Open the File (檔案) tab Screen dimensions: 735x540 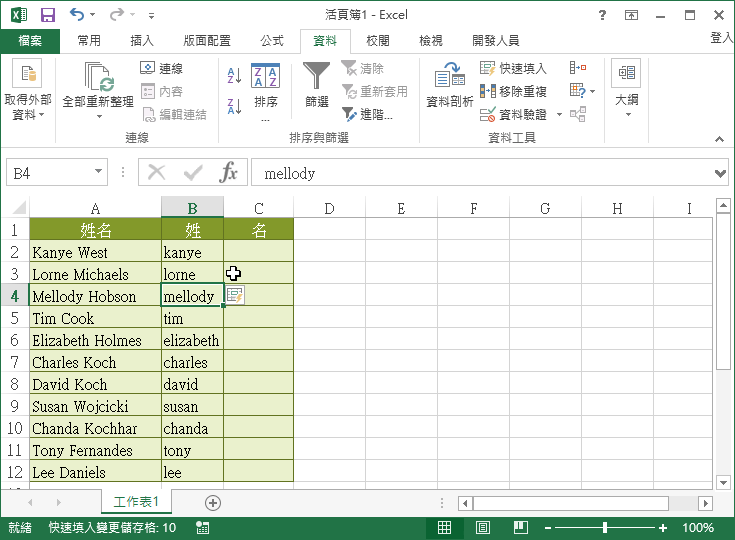pyautogui.click(x=30, y=41)
